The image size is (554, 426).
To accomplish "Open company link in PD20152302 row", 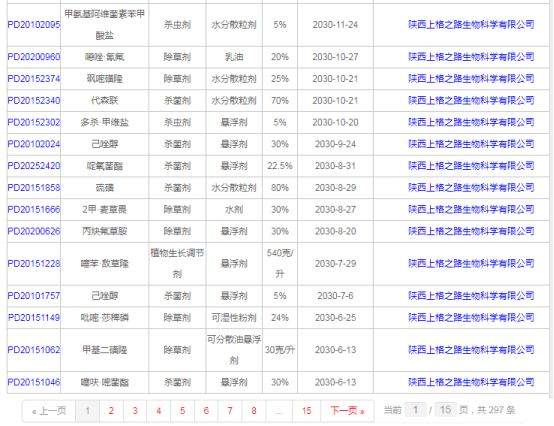I will pyautogui.click(x=471, y=123).
